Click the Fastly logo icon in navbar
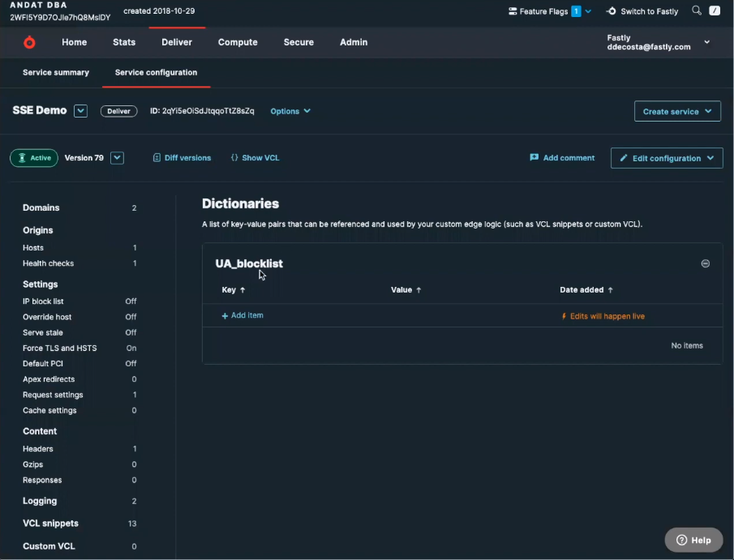Screen dimensions: 734x560 [x=29, y=42]
